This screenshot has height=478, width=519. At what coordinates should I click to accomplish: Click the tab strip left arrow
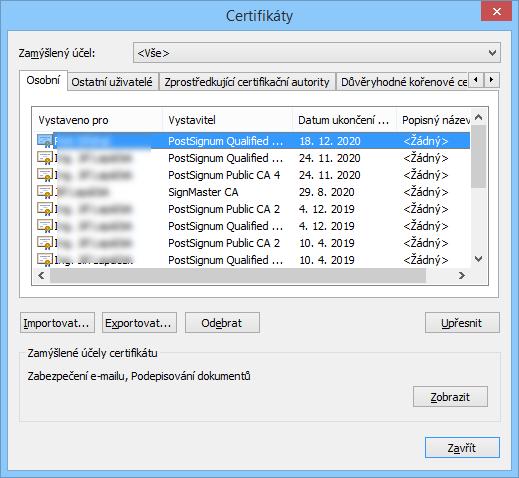[x=476, y=80]
